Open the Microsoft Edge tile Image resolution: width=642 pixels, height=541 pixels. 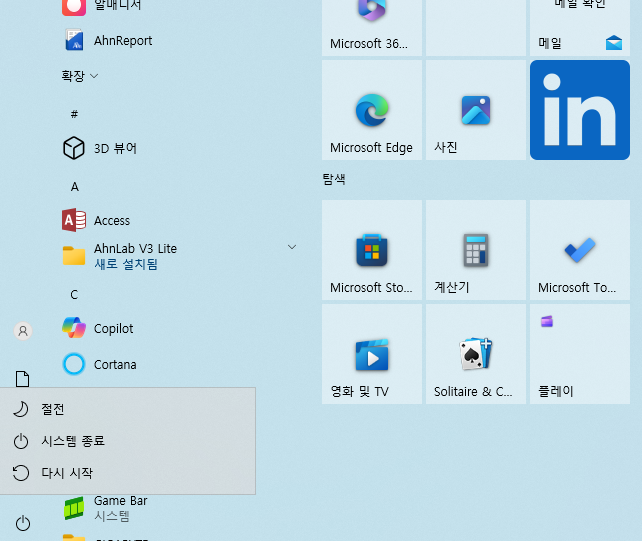372,110
